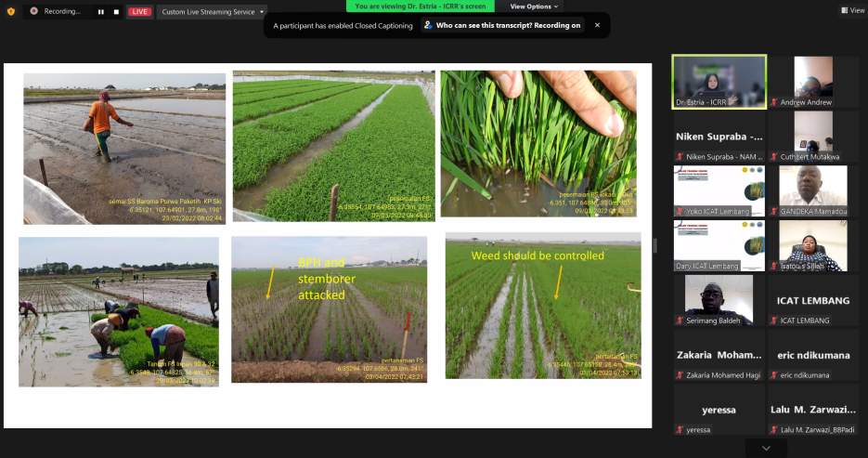
Task: Click the red recording indicator icon
Action: (33, 11)
